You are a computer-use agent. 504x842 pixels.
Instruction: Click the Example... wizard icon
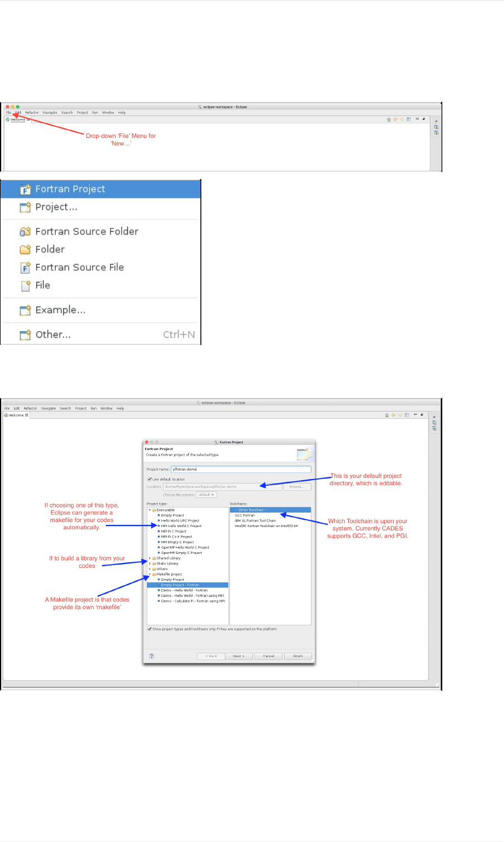(25, 310)
